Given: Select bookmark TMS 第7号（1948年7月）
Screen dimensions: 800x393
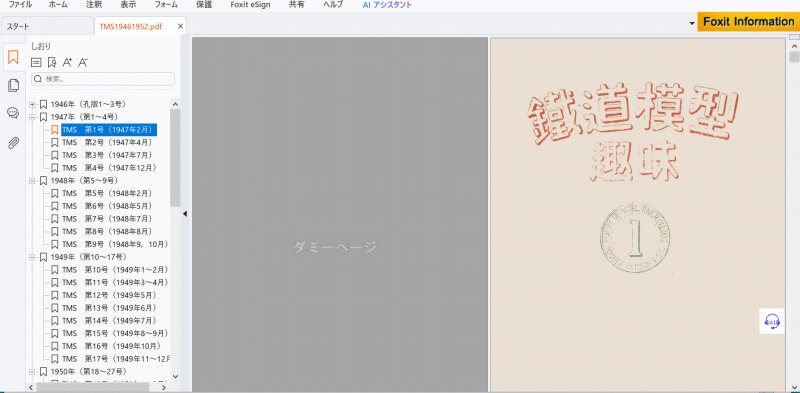Looking at the screenshot, I should [107, 219].
